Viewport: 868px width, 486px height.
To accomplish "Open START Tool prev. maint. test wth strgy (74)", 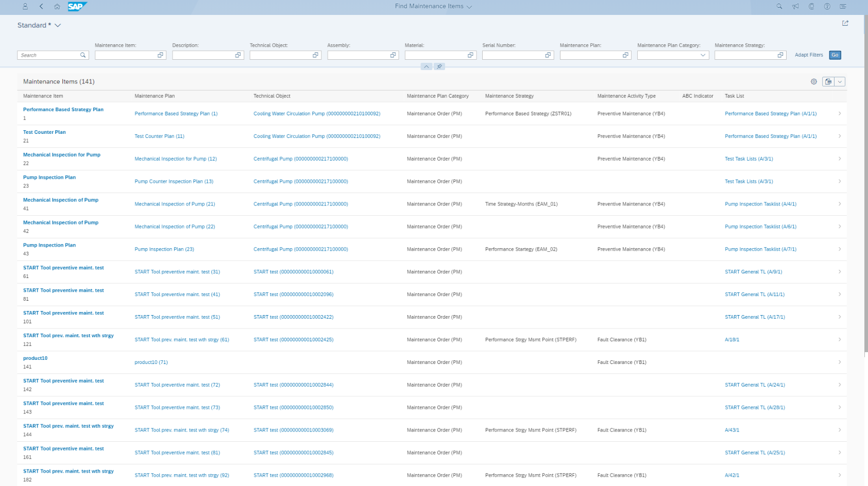I will pyautogui.click(x=182, y=430).
